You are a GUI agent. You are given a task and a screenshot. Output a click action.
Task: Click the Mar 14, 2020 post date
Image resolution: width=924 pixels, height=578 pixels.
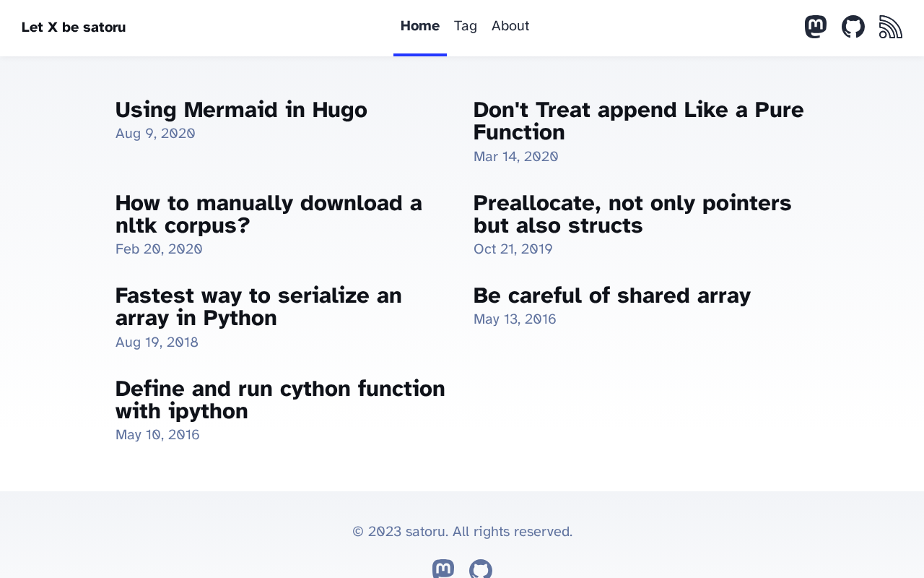point(515,157)
